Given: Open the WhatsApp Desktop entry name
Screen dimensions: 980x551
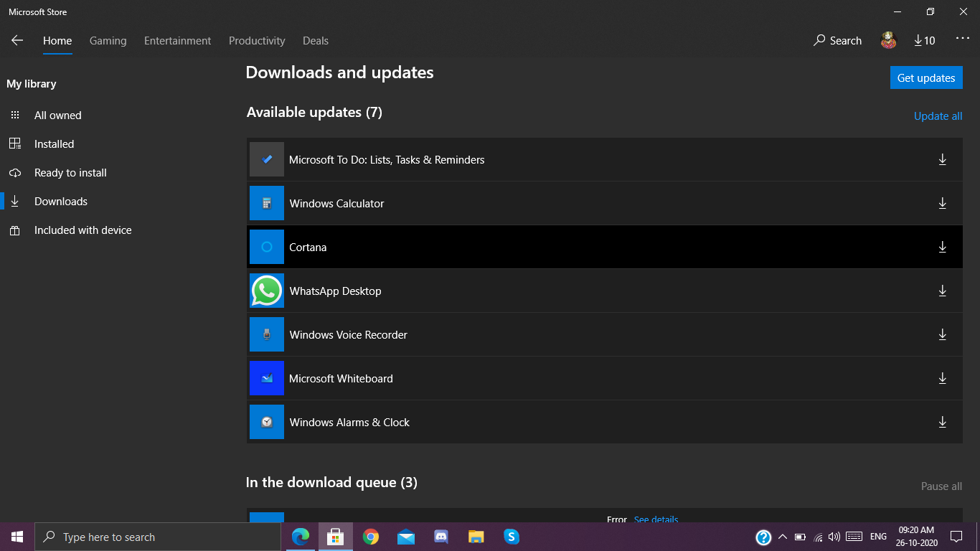Looking at the screenshot, I should tap(335, 291).
